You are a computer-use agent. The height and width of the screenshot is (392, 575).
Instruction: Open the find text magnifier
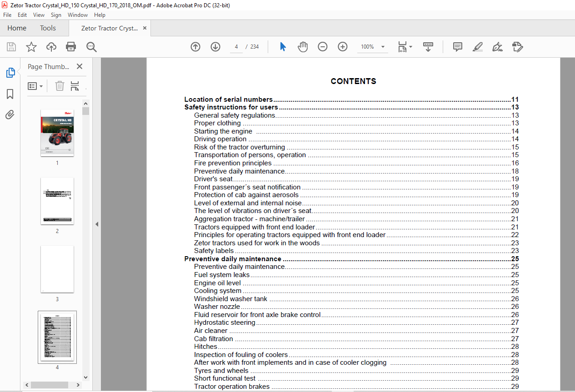[92, 47]
